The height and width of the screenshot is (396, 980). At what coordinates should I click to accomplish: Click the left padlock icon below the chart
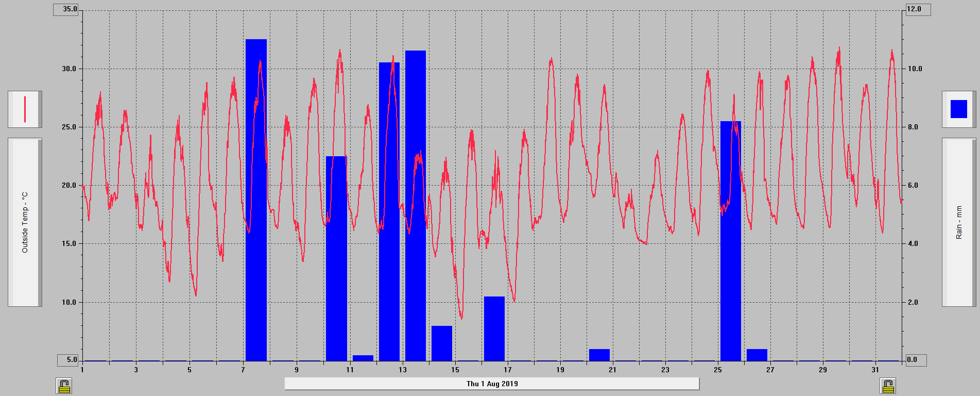point(64,386)
